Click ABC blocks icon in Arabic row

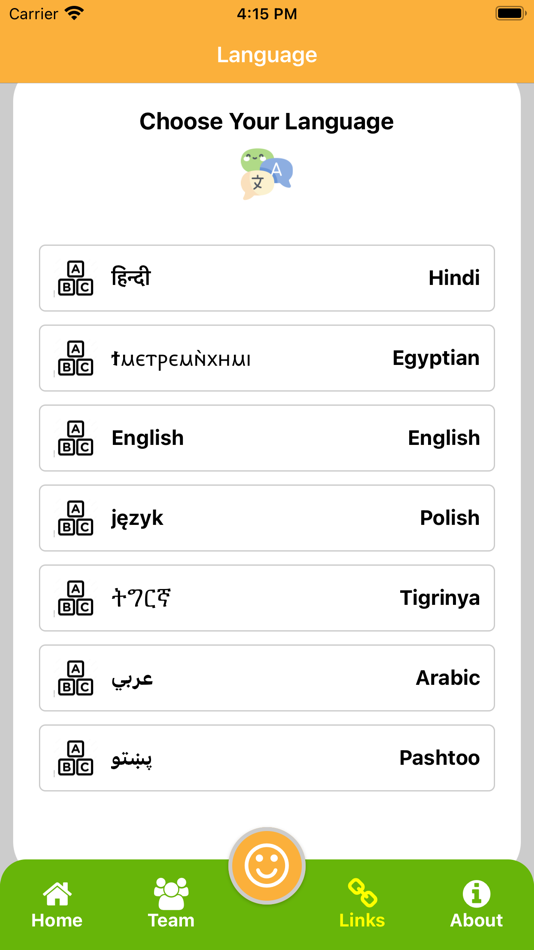click(75, 679)
